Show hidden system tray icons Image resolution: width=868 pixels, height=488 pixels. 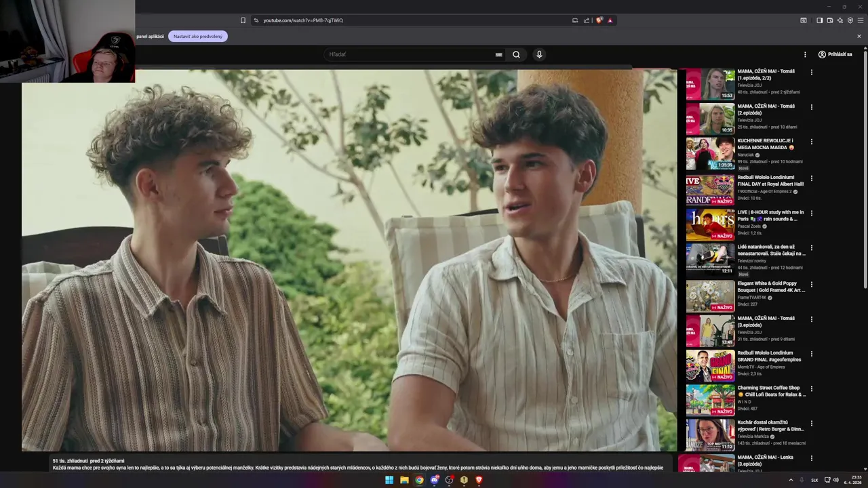coord(790,480)
